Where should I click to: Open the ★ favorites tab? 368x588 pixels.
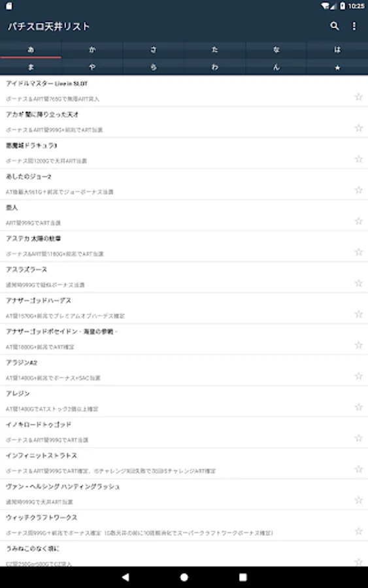(x=337, y=67)
